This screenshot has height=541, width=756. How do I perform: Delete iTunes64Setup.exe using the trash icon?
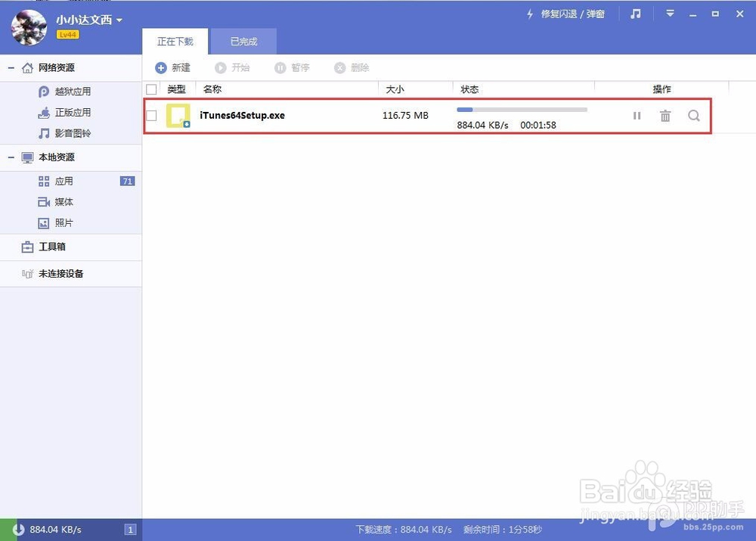665,116
